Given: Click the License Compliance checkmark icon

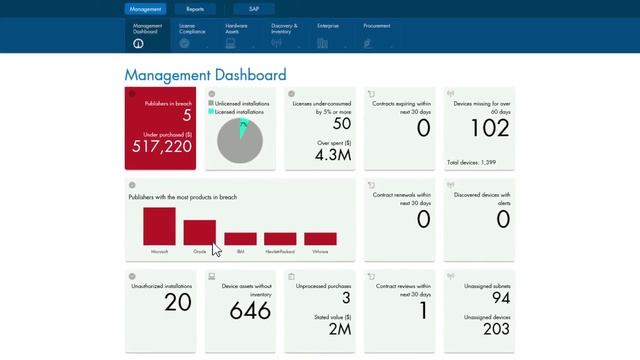Looking at the screenshot, I should [184, 43].
